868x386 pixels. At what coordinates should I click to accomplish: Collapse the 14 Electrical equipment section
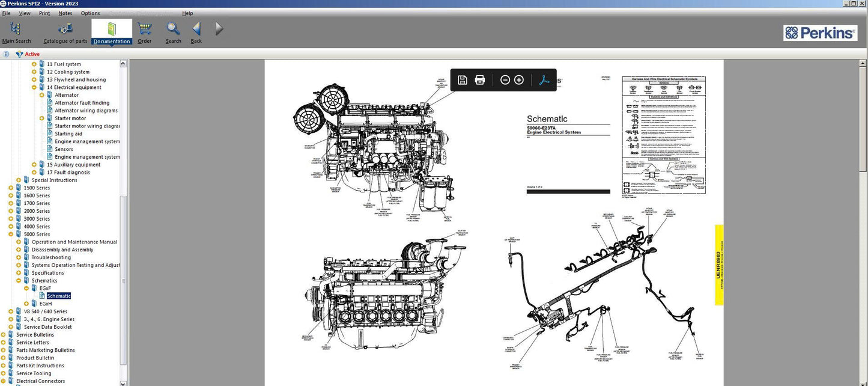pos(35,87)
